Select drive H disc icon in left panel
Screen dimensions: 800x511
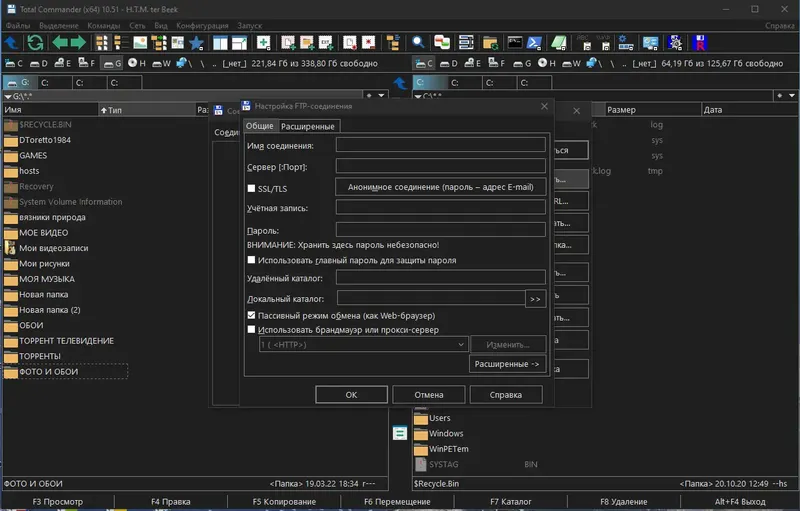tap(137, 63)
